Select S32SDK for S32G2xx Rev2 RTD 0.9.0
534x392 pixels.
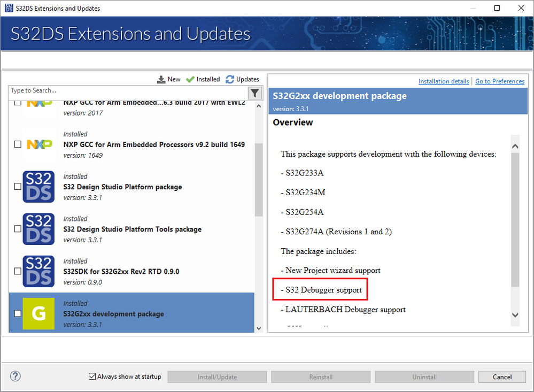click(x=121, y=271)
